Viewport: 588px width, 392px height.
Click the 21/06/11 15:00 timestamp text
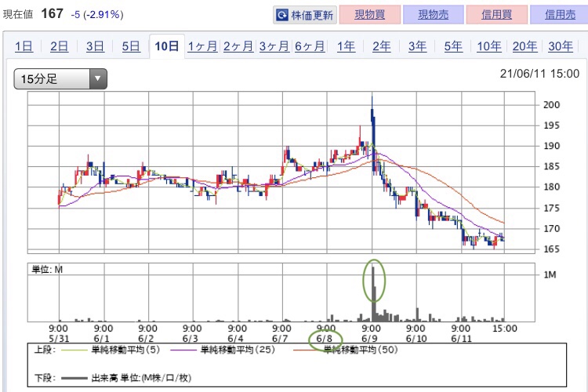point(539,74)
